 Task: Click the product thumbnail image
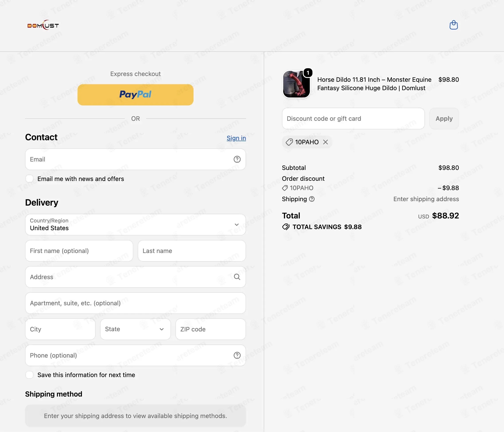coord(296,84)
